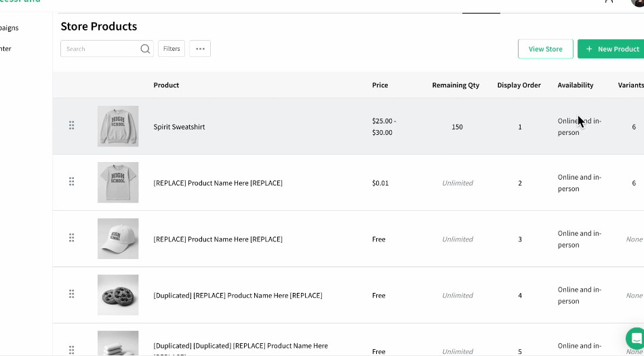Open the product in display order 2

[x=218, y=183]
